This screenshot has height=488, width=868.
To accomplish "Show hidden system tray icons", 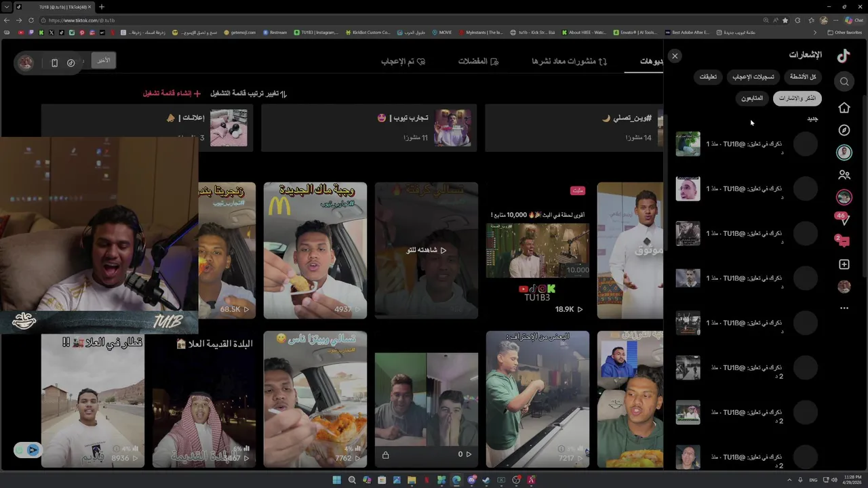I will click(789, 480).
